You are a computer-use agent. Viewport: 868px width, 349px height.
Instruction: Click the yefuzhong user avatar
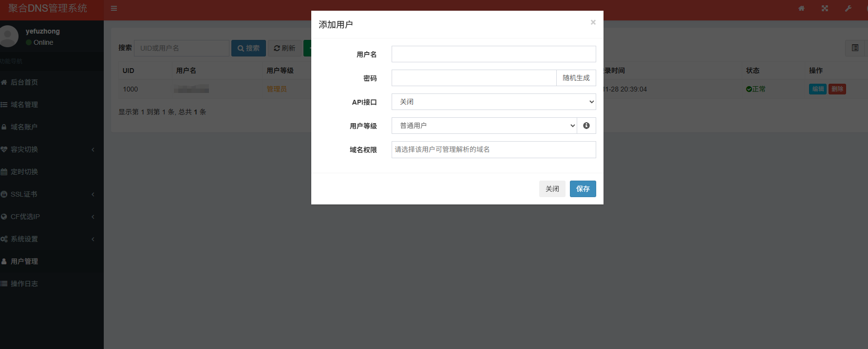[x=9, y=36]
